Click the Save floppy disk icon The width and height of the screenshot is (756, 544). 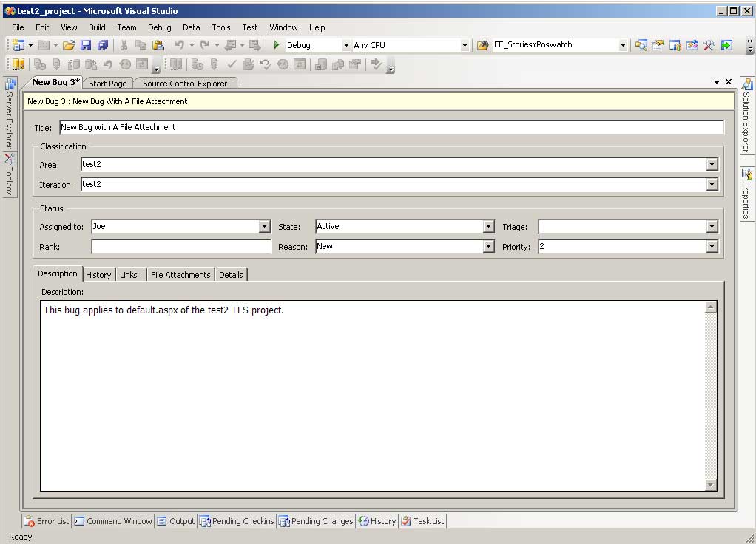86,45
